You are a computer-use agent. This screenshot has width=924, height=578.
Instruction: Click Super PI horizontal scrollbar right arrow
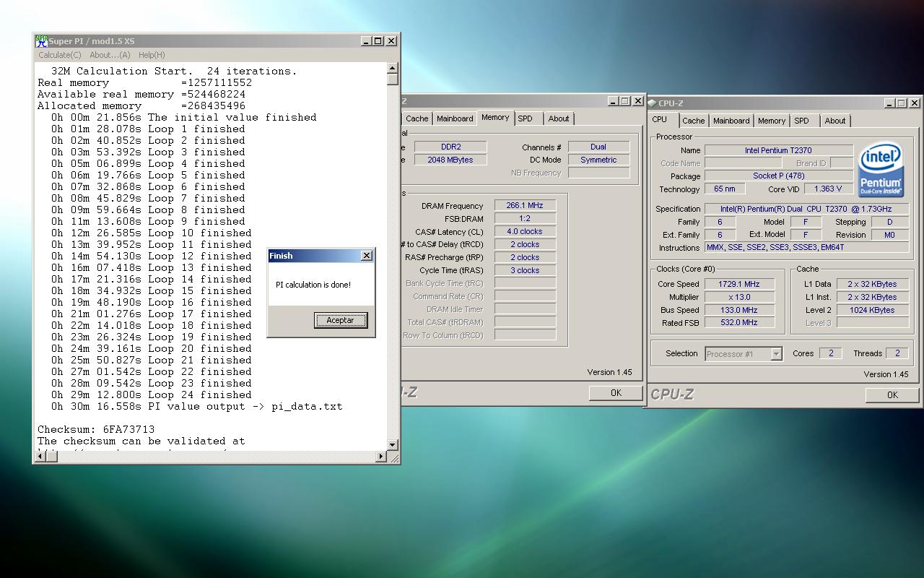tap(381, 456)
